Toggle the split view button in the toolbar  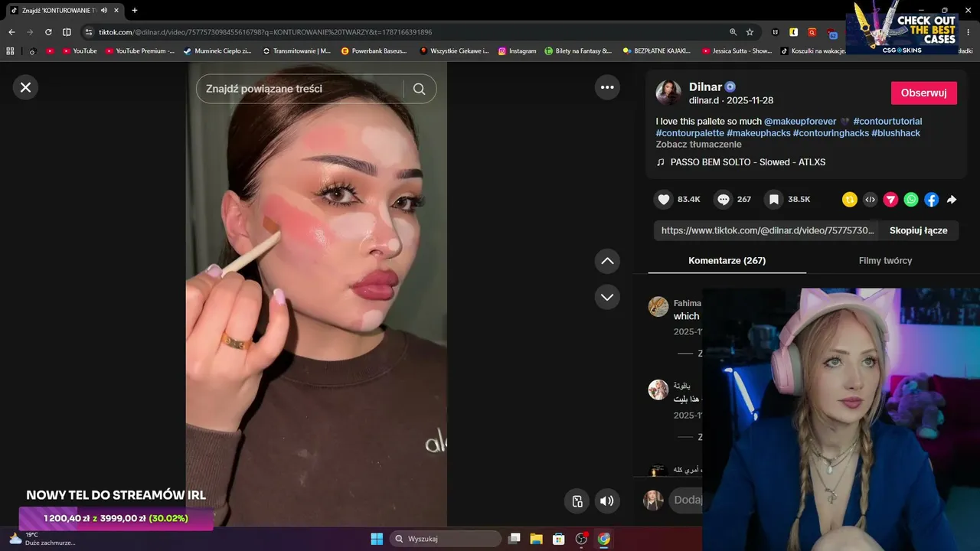click(67, 32)
